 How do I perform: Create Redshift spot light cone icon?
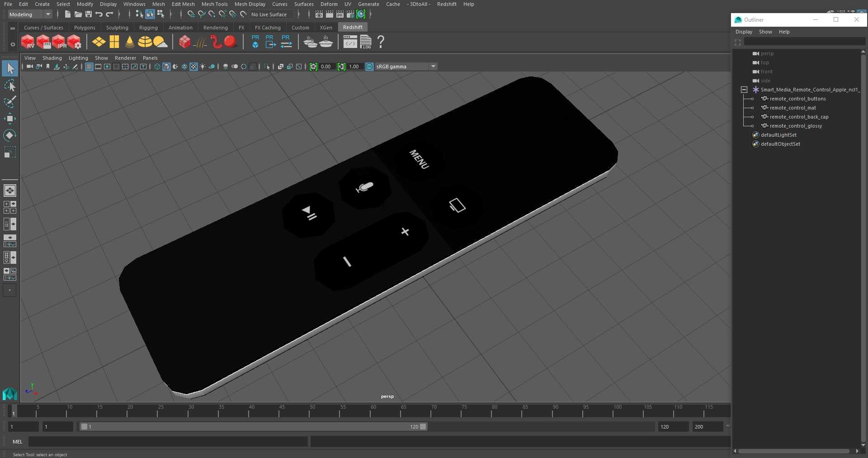130,42
